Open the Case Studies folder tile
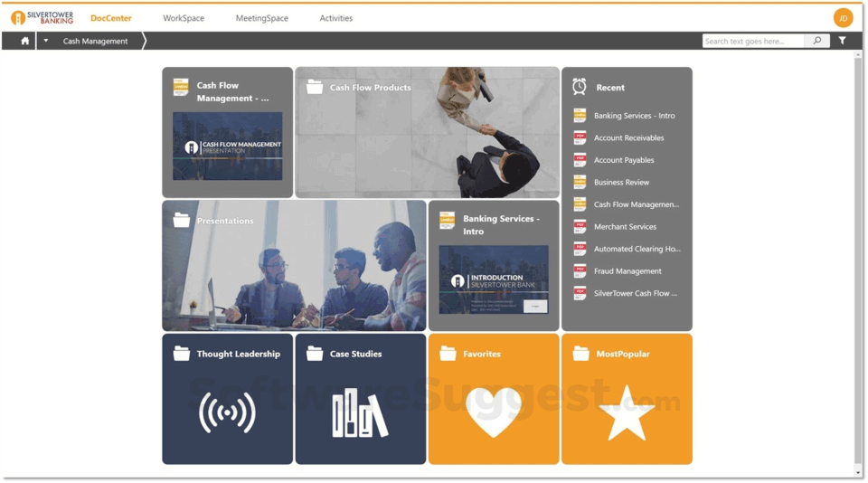The width and height of the screenshot is (868, 483). click(361, 399)
